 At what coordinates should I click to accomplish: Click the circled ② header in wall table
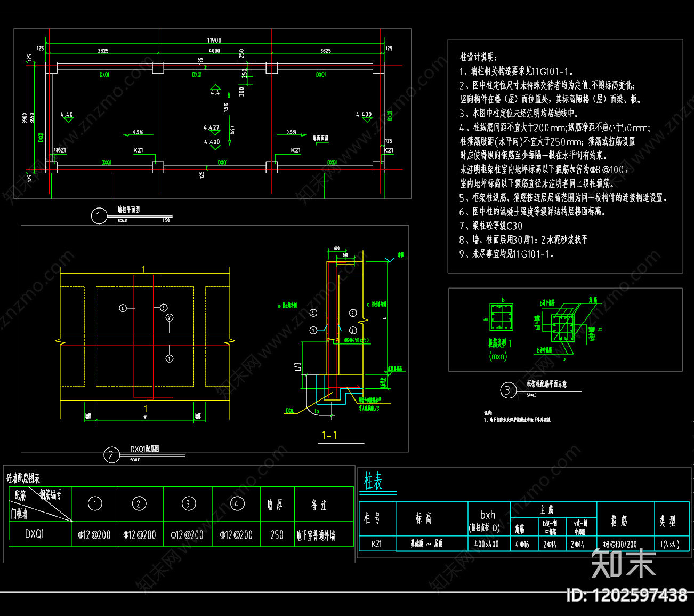139,504
